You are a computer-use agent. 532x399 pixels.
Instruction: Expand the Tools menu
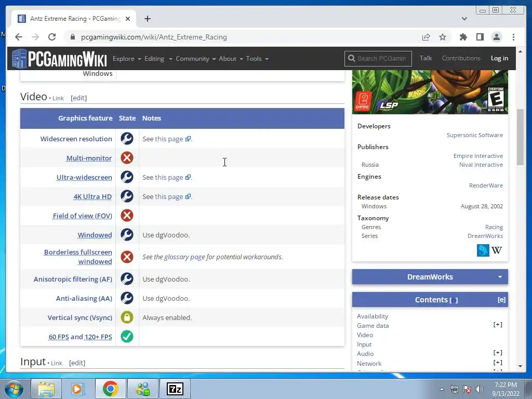tap(257, 59)
